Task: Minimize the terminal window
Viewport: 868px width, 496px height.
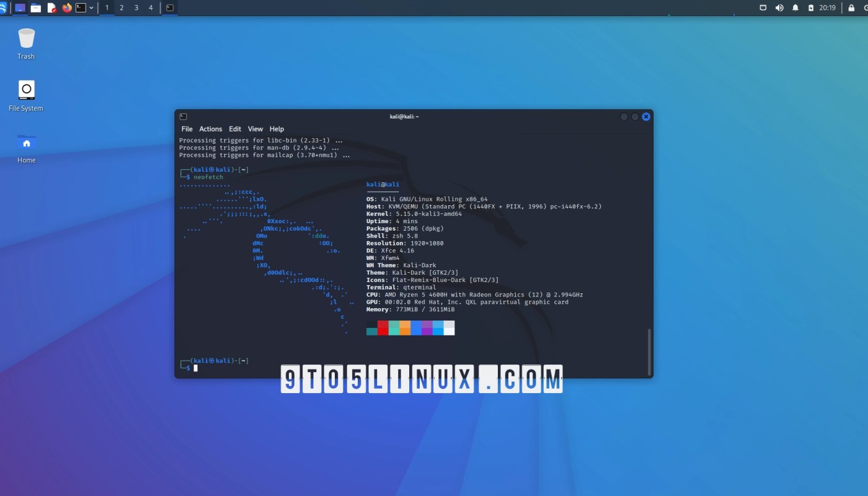Action: pyautogui.click(x=624, y=117)
